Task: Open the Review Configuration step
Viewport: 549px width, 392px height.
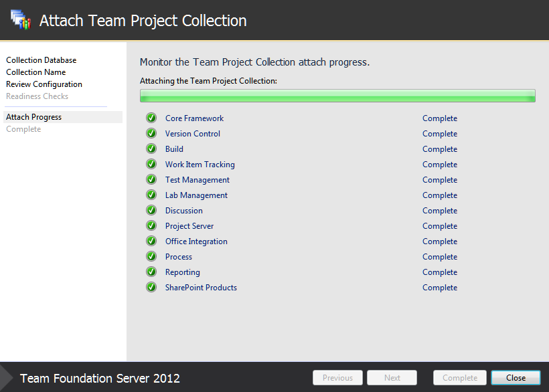Action: [44, 84]
